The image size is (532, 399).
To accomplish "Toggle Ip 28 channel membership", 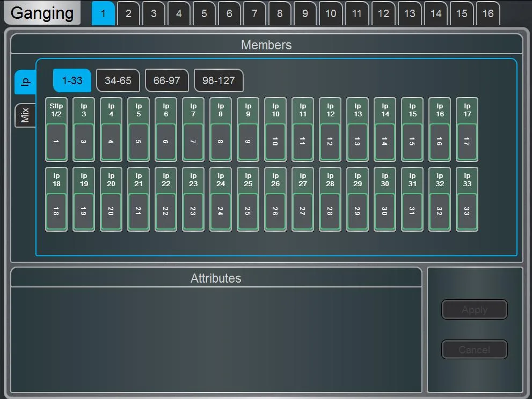I will (330, 199).
